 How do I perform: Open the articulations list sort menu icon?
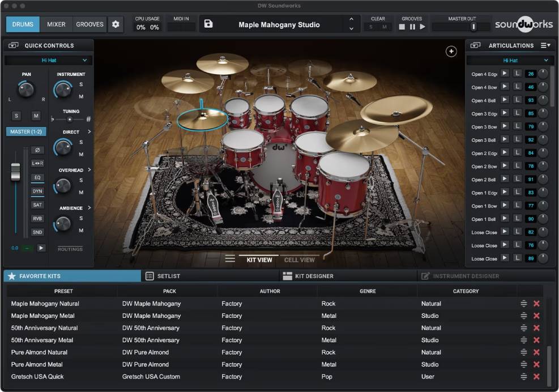pyautogui.click(x=545, y=45)
